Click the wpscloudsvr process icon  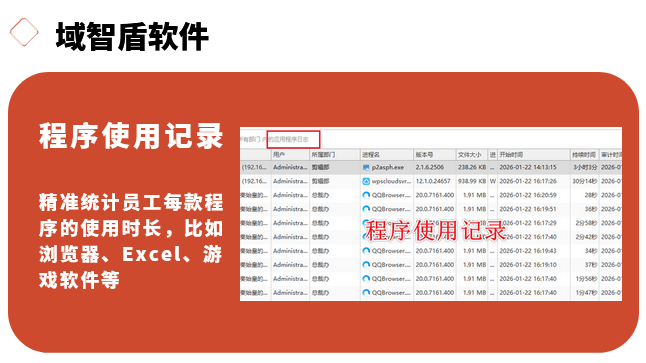[x=366, y=181]
